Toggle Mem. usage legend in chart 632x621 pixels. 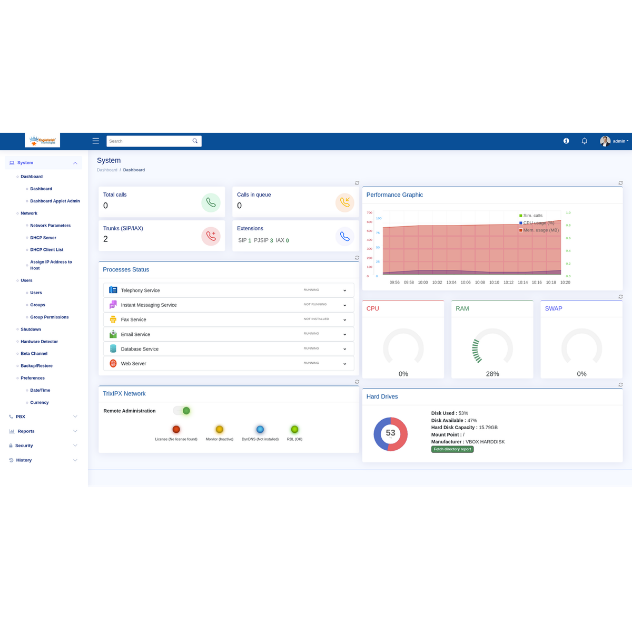[x=539, y=230]
